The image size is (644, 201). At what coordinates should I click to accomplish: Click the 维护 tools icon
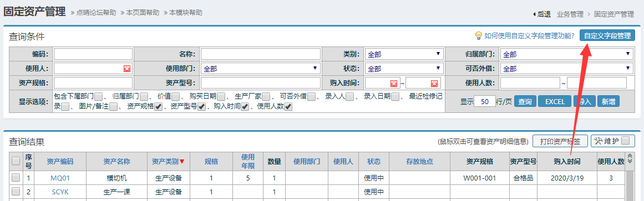click(x=598, y=141)
